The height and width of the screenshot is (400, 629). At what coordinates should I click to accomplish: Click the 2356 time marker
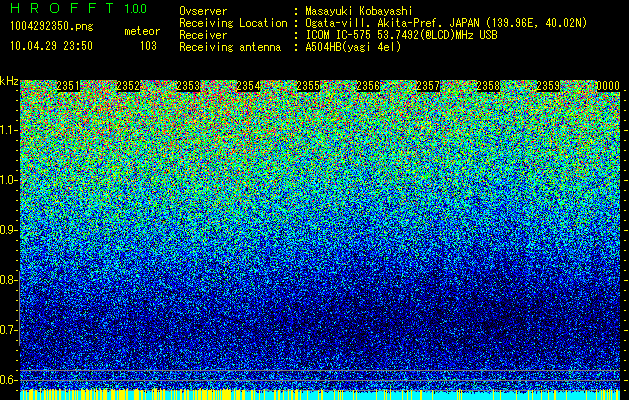[x=368, y=86]
